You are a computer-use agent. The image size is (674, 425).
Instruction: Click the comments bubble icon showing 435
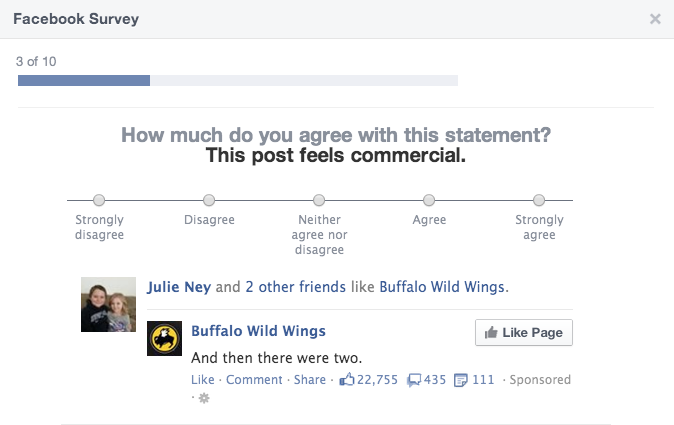[414, 380]
